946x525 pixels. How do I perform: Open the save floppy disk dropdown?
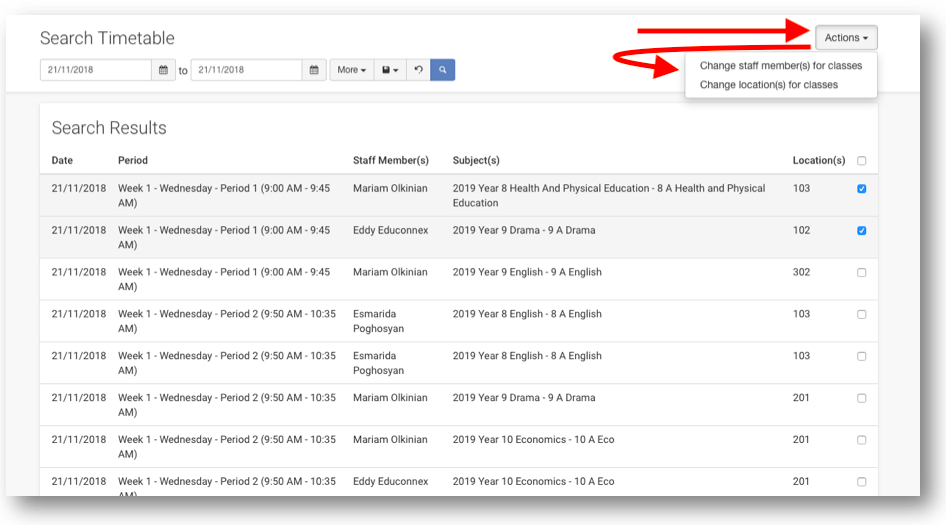pyautogui.click(x=390, y=70)
